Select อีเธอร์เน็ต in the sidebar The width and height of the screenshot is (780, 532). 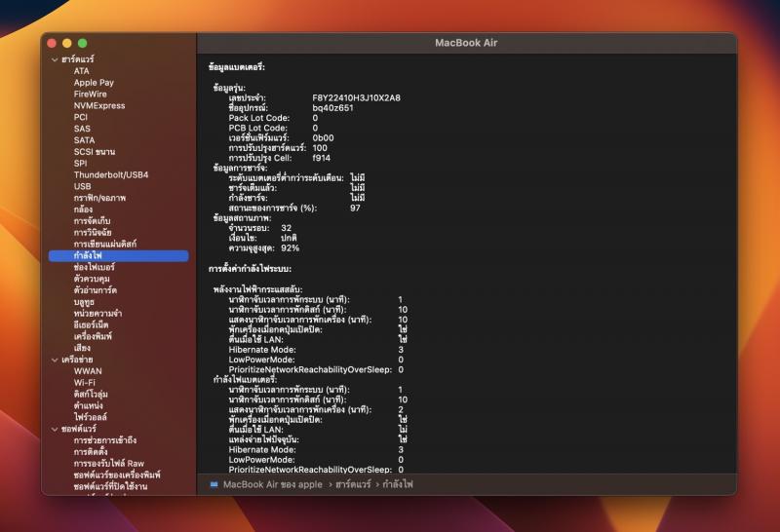tap(91, 324)
